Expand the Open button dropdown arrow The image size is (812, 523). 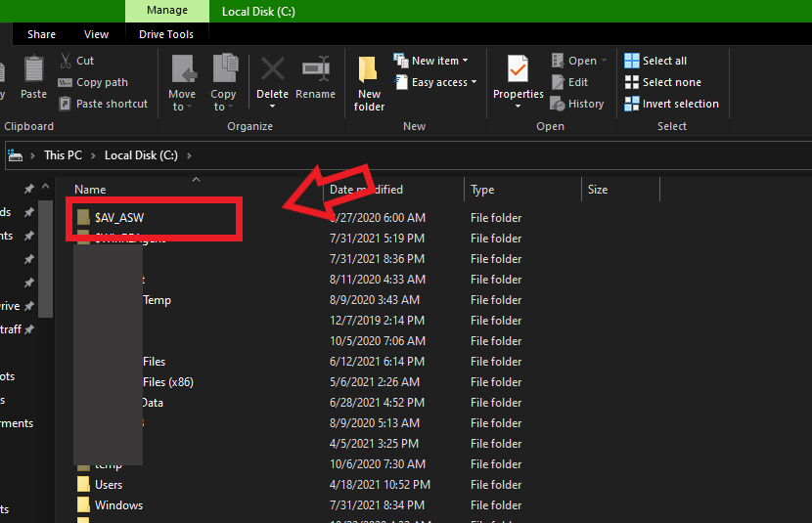604,61
